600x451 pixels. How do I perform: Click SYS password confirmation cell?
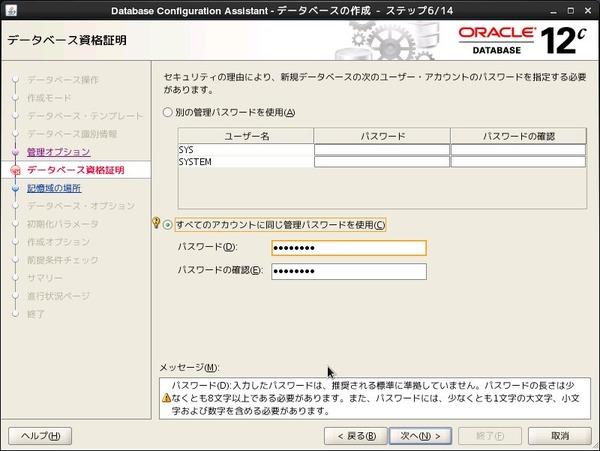pyautogui.click(x=518, y=150)
